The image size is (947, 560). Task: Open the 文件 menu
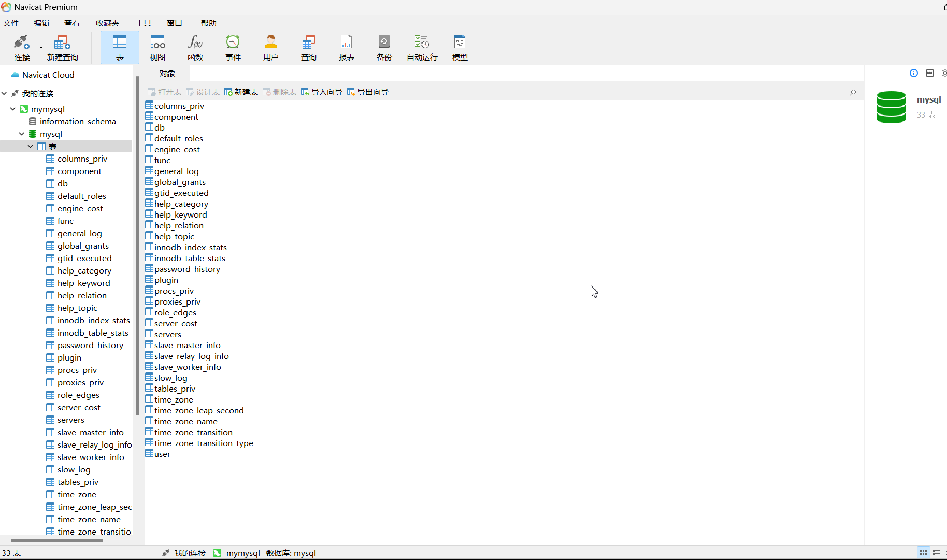coord(11,23)
